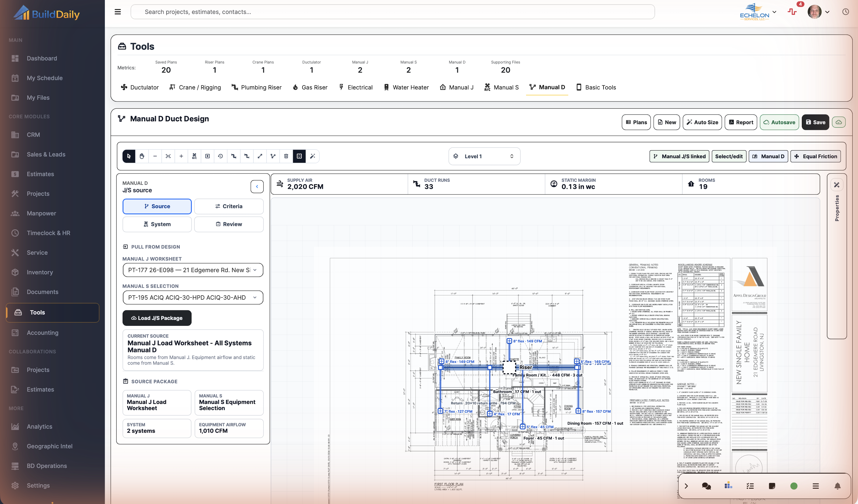
Task: Open the Ductulator tool tab
Action: pos(140,87)
